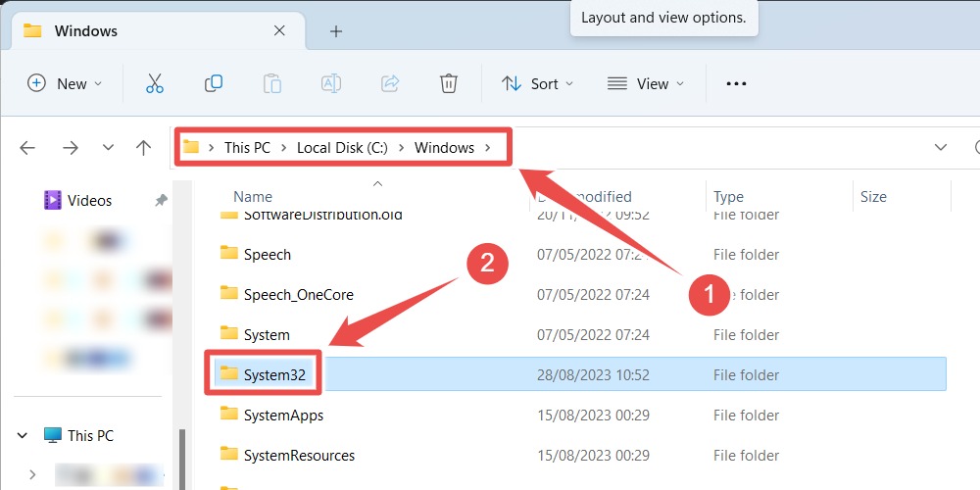
Task: Open the See more ellipsis menu
Action: click(736, 83)
